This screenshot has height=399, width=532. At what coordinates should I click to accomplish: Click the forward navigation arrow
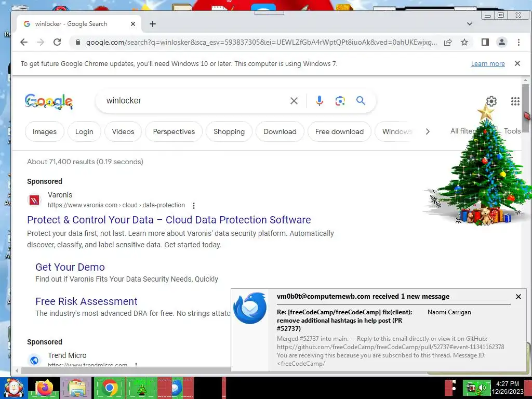(x=41, y=42)
